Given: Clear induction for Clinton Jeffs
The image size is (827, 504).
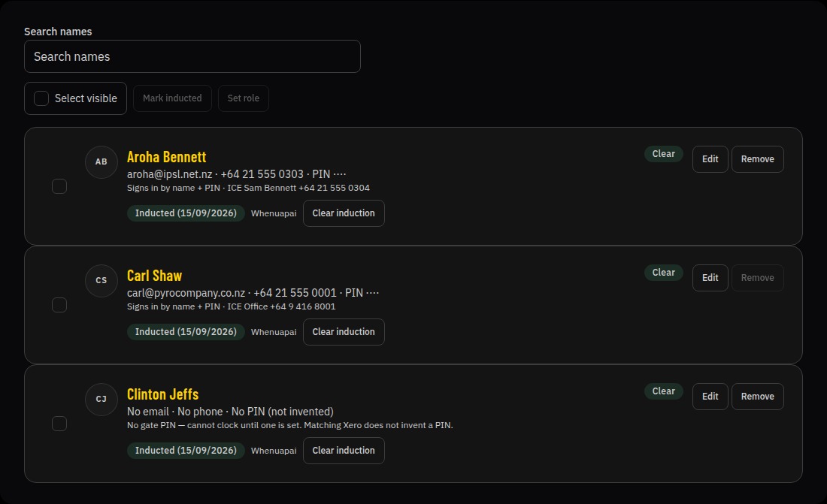Looking at the screenshot, I should point(344,451).
